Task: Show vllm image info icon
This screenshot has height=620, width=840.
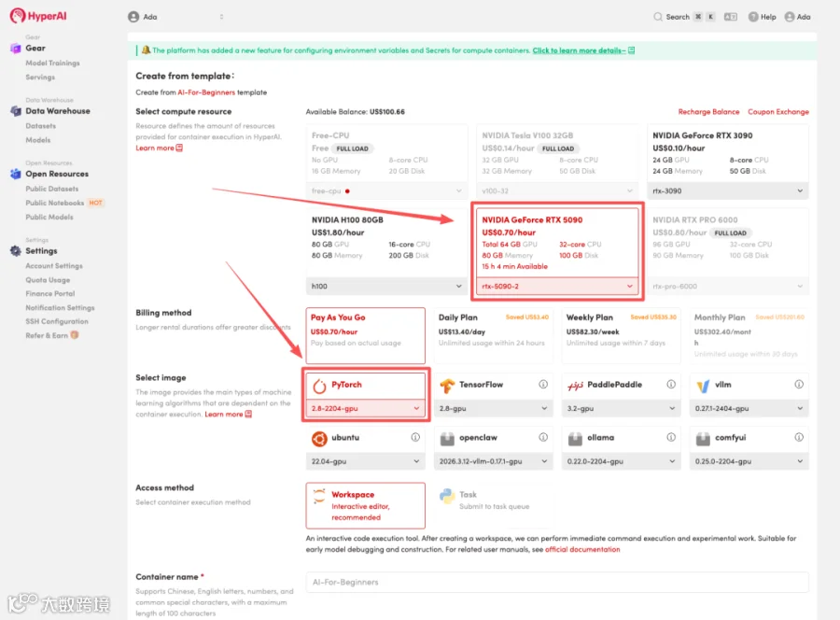Action: [799, 384]
